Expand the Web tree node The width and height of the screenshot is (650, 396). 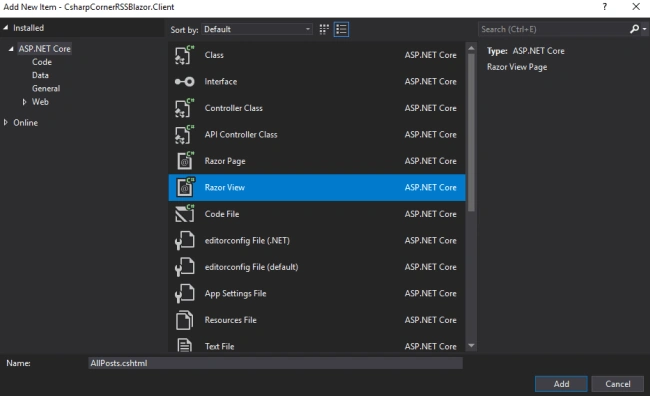point(24,102)
